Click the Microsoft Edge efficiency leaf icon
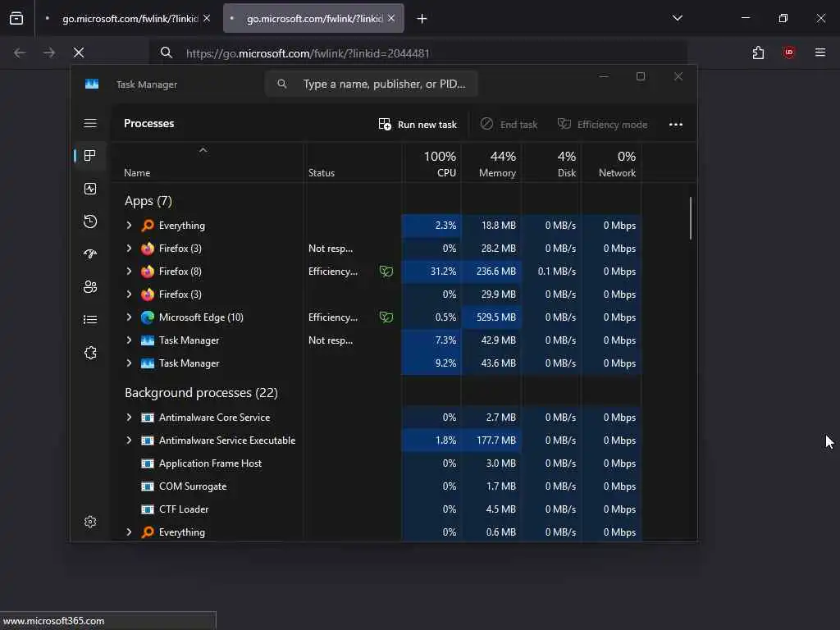 pos(386,317)
